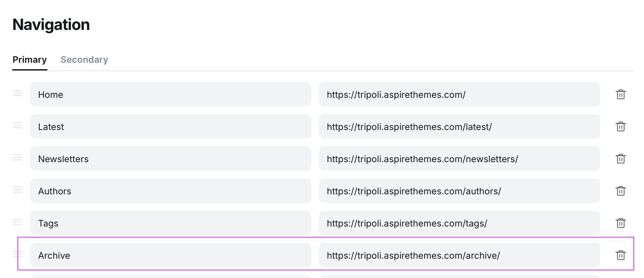The width and height of the screenshot is (644, 278).
Task: Switch to the Primary navigation tab
Action: tap(30, 60)
